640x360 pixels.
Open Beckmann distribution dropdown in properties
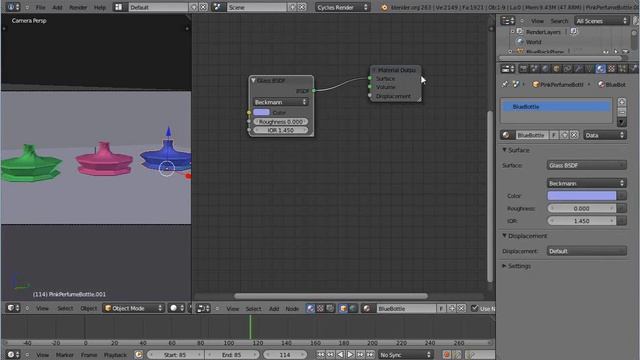[x=587, y=183]
